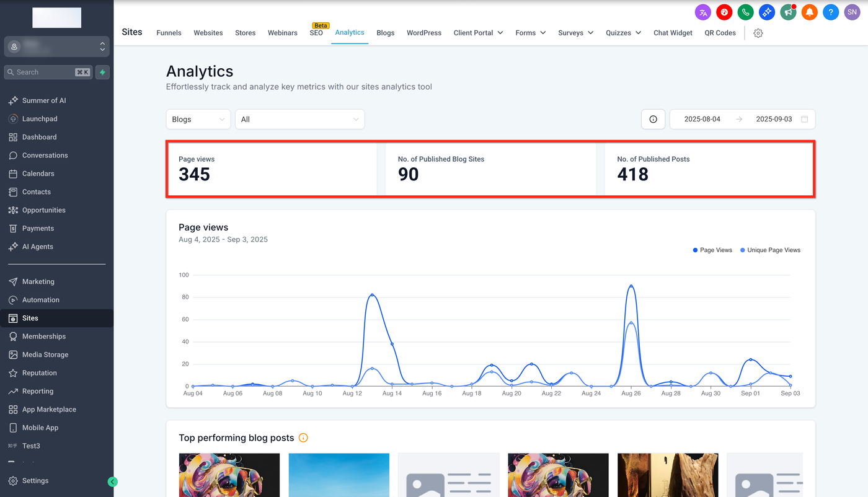Toggle Unique Page Views legend series
Viewport: 868px width, 497px height.
coord(770,250)
